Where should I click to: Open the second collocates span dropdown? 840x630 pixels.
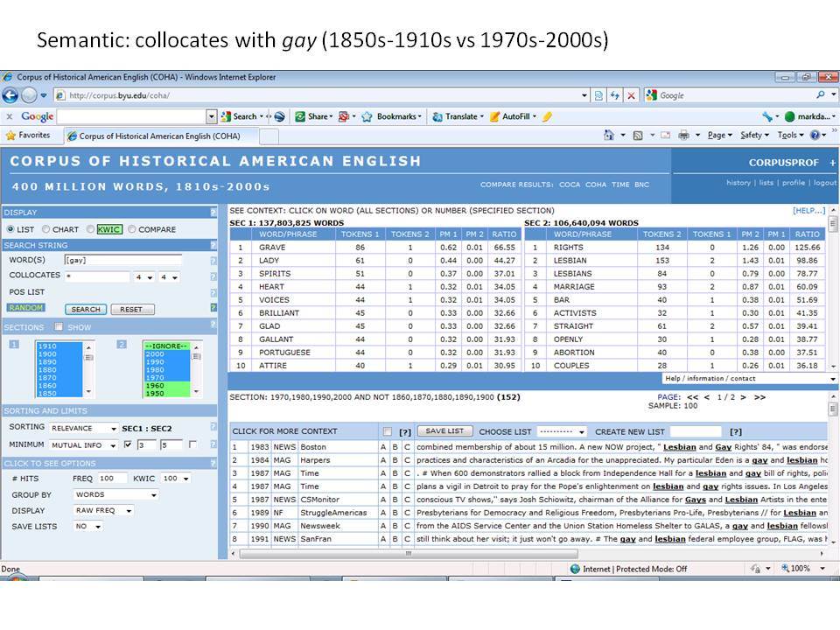click(169, 277)
